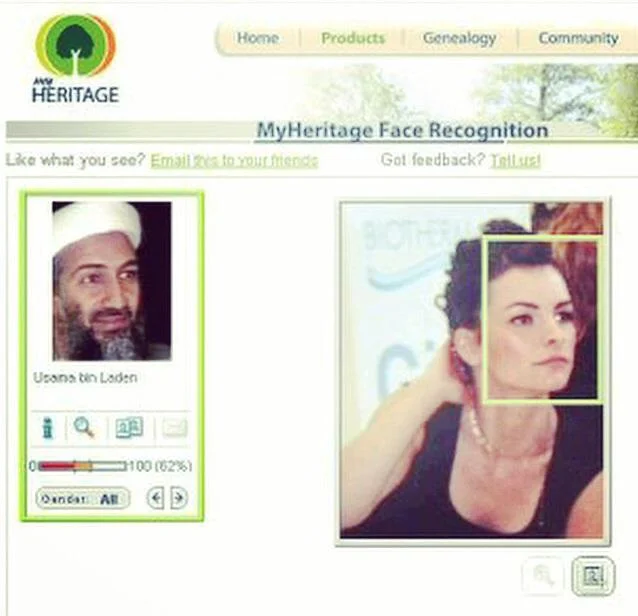Open the Genealogy menu tab
638x616 pixels.
coord(459,38)
